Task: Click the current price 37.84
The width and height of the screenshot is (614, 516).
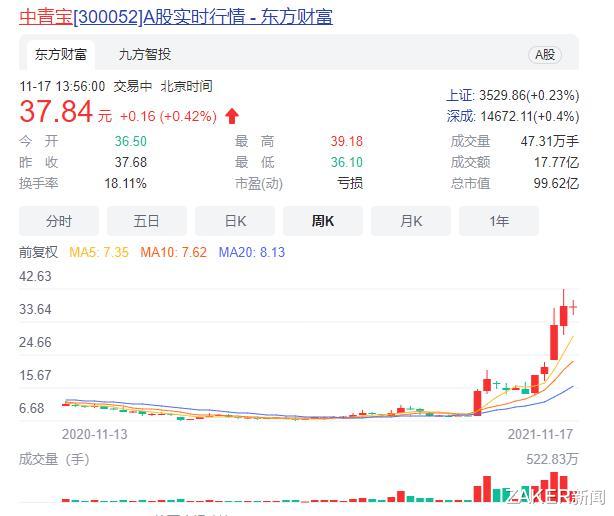Action: (56, 112)
